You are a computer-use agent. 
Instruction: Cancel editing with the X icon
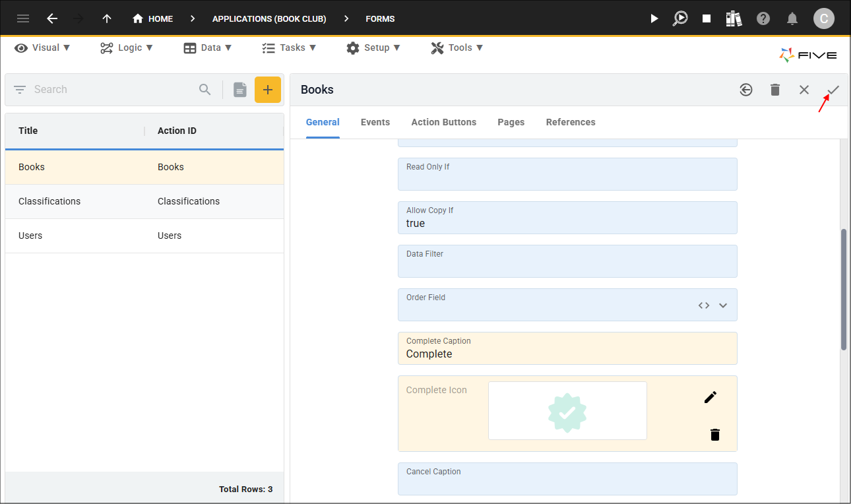804,90
